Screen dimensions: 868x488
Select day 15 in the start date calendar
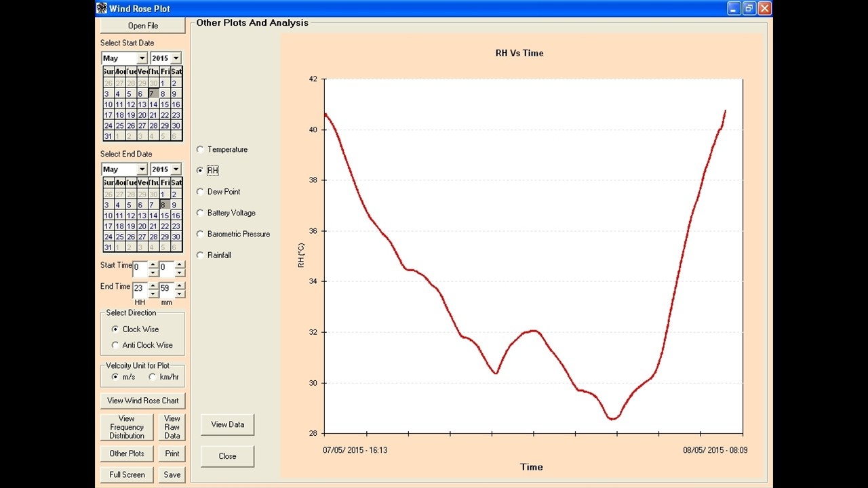tap(164, 104)
